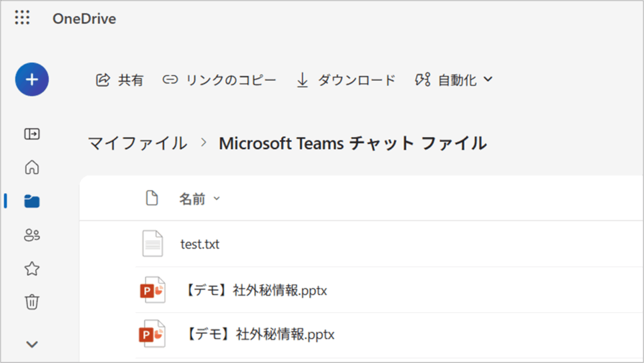Go to マイファイル breadcrumb

coord(138,143)
